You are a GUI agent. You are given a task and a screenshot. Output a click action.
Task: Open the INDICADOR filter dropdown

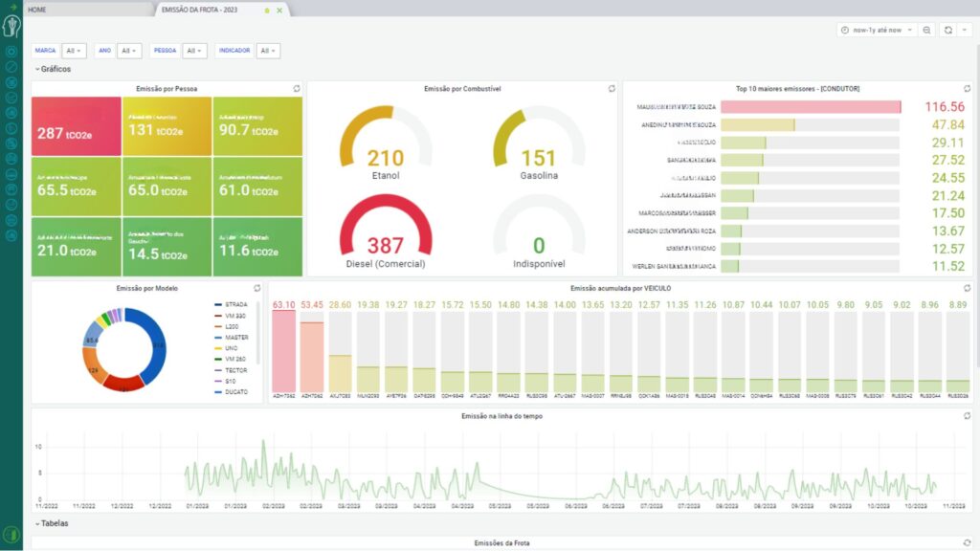pos(268,51)
